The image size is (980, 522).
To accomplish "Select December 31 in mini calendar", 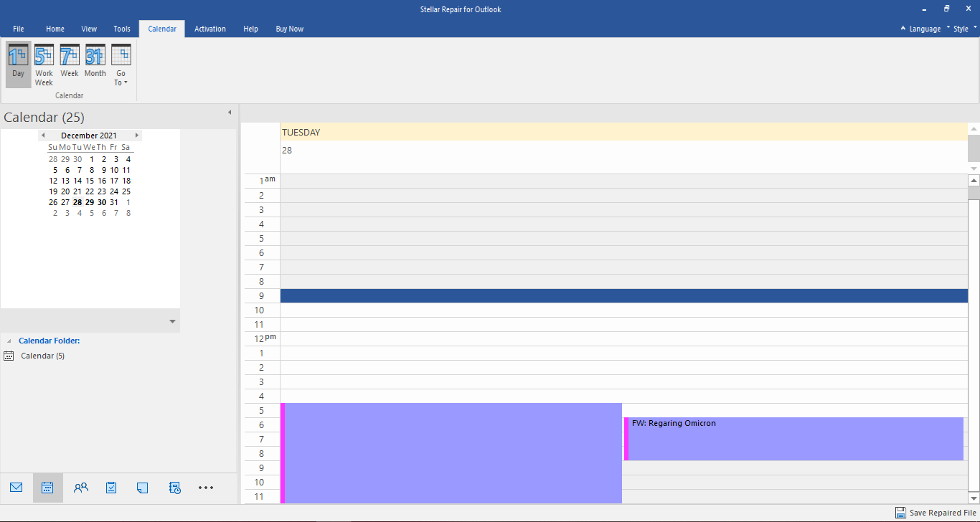I will (x=114, y=202).
